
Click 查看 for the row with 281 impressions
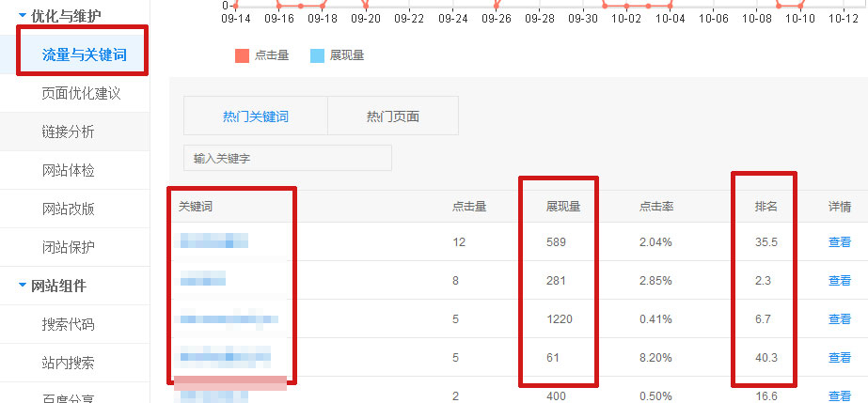coord(840,280)
